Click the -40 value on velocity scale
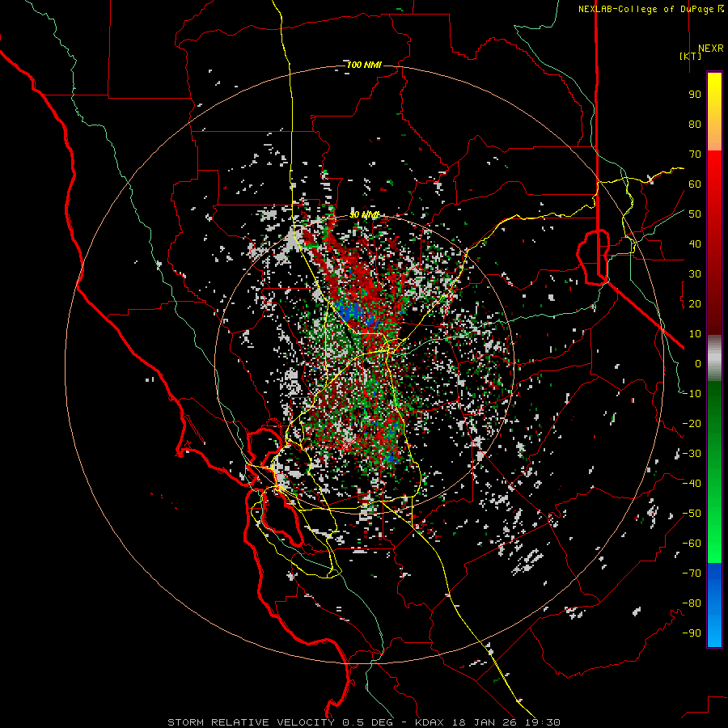728x728 pixels. tap(692, 484)
